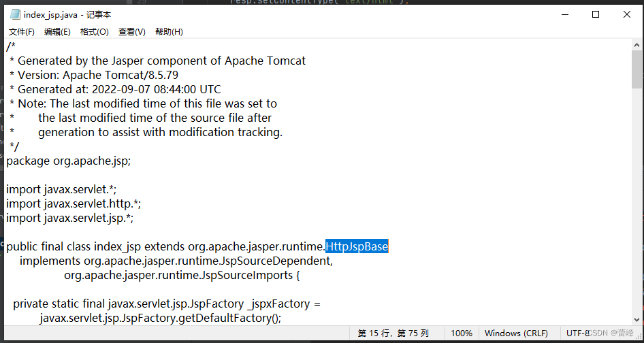The width and height of the screenshot is (644, 343).
Task: Open the 查看(V) menu
Action: pyautogui.click(x=132, y=31)
